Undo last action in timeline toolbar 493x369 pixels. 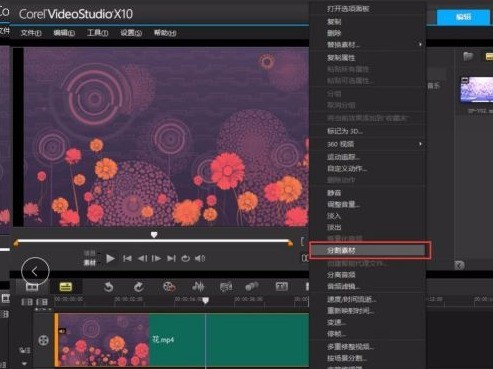pyautogui.click(x=108, y=287)
